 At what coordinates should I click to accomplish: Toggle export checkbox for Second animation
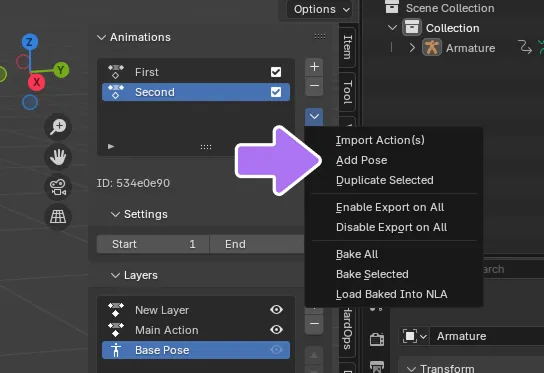(276, 92)
